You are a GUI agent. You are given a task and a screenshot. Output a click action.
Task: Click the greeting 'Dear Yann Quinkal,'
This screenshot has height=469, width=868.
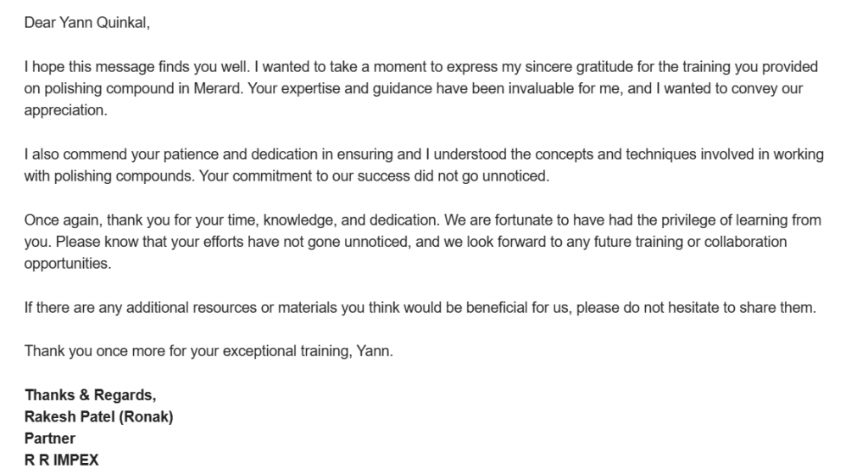pyautogui.click(x=87, y=23)
